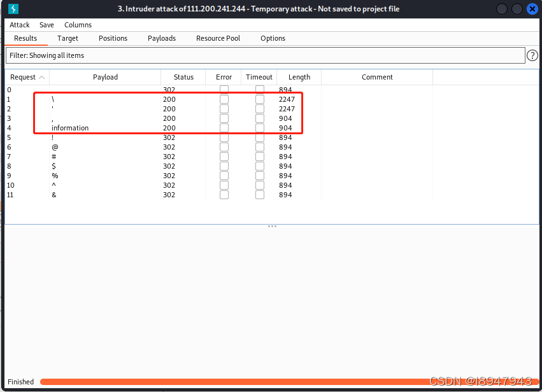Viewport: 542px width, 392px height.
Task: Toggle Timeout checkbox for ^ payload row
Action: point(260,185)
